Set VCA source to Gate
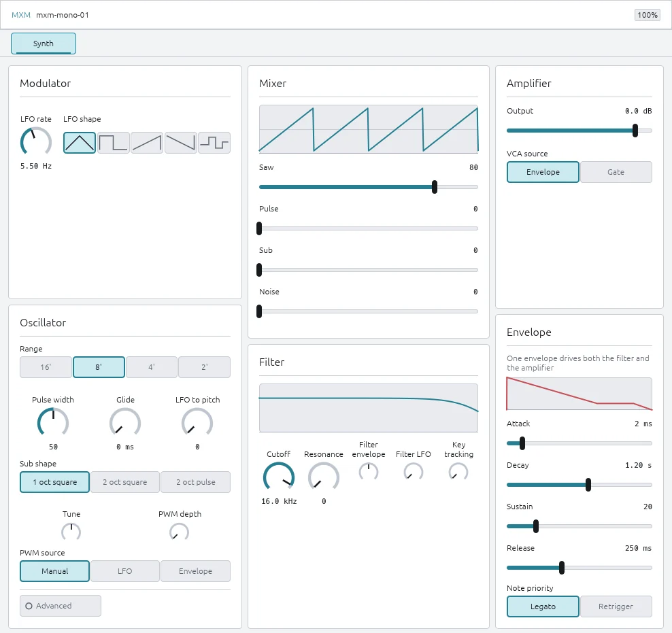 point(616,172)
